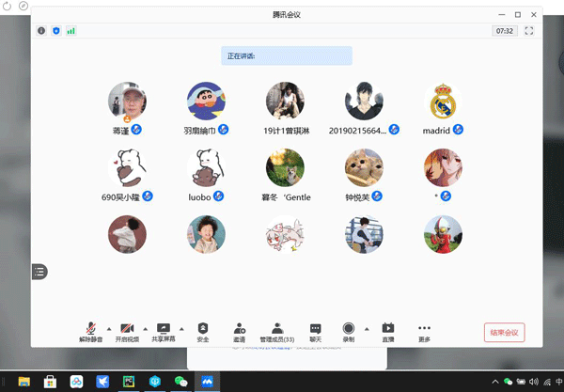
Task: Open the 安全 security settings
Action: 203,330
